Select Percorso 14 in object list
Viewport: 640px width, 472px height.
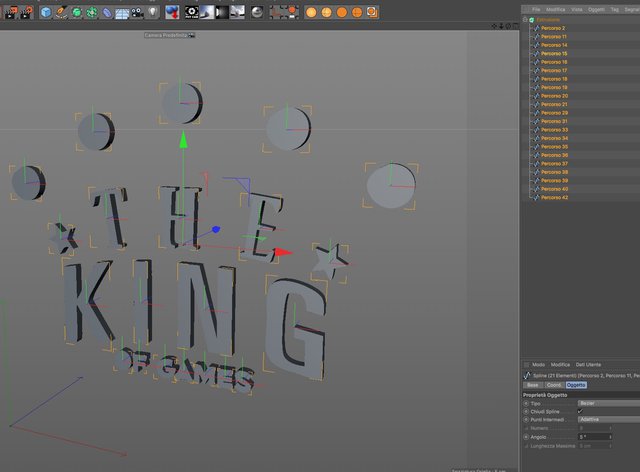coord(554,45)
